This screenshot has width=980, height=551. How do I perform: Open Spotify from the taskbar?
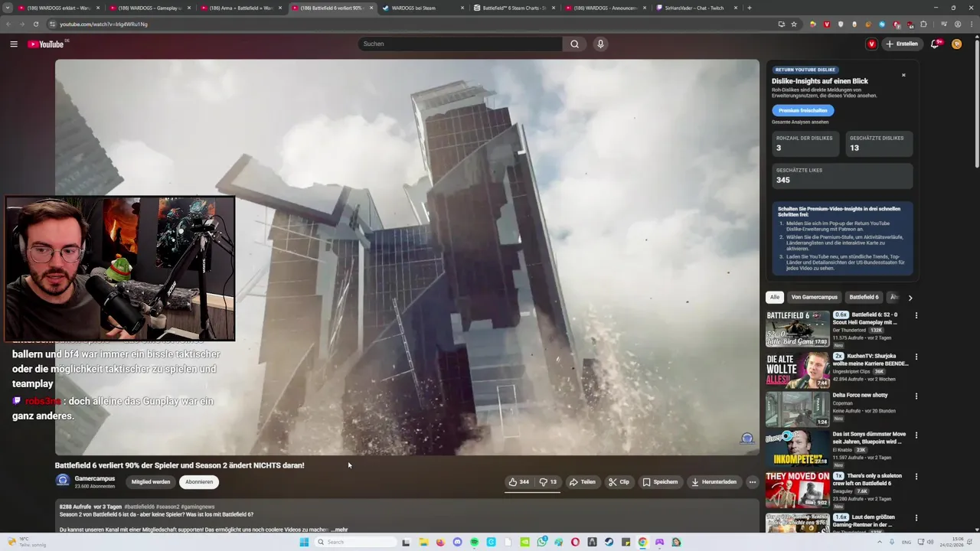(474, 542)
